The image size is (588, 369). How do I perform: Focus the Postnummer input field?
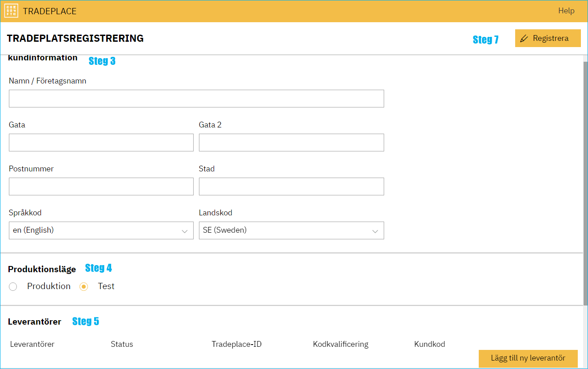tap(101, 186)
